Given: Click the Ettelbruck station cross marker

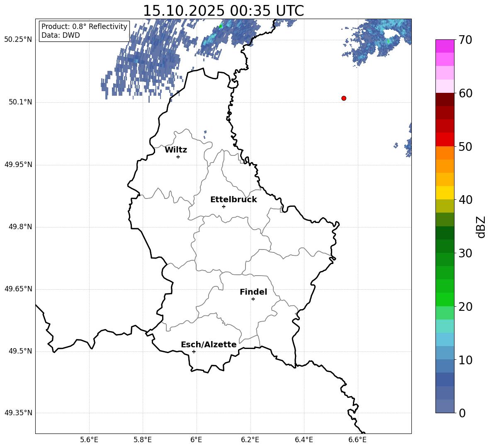Looking at the screenshot, I should pyautogui.click(x=224, y=206).
